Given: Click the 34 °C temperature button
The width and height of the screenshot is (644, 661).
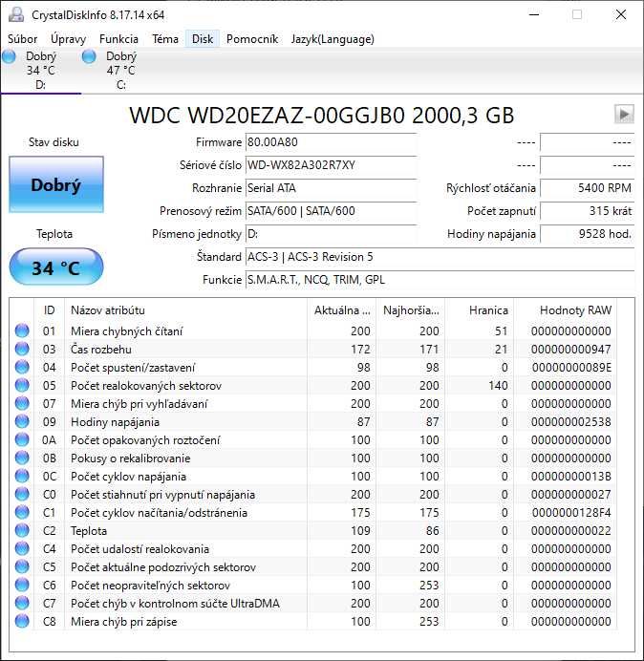Looking at the screenshot, I should [x=56, y=267].
